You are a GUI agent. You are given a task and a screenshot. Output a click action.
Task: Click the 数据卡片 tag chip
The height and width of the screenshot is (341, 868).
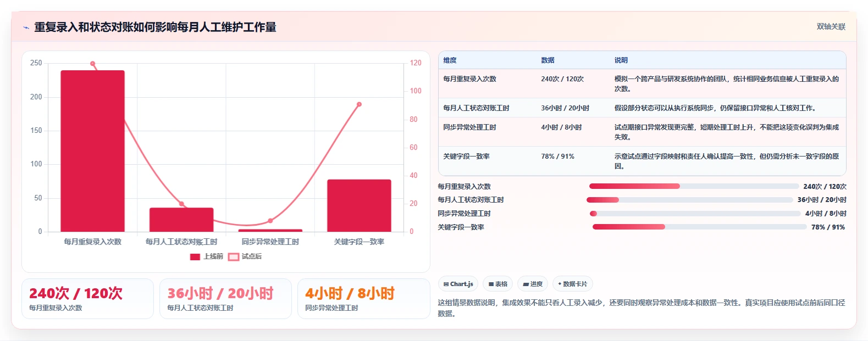coord(572,284)
